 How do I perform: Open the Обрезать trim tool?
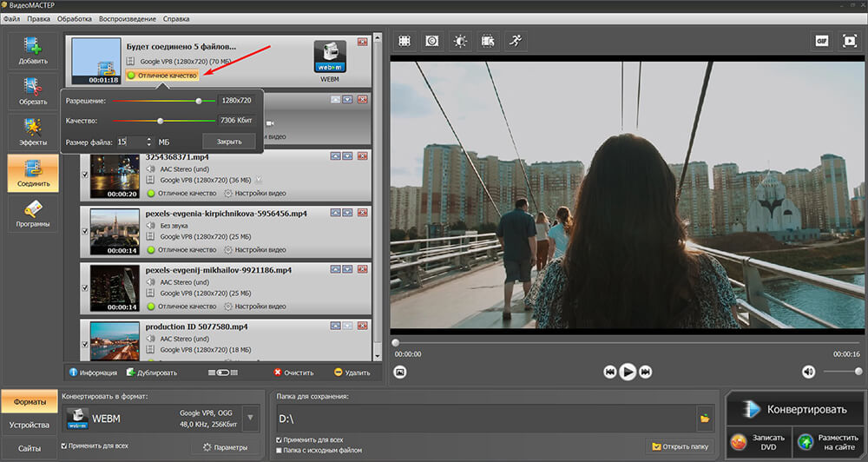(x=33, y=91)
